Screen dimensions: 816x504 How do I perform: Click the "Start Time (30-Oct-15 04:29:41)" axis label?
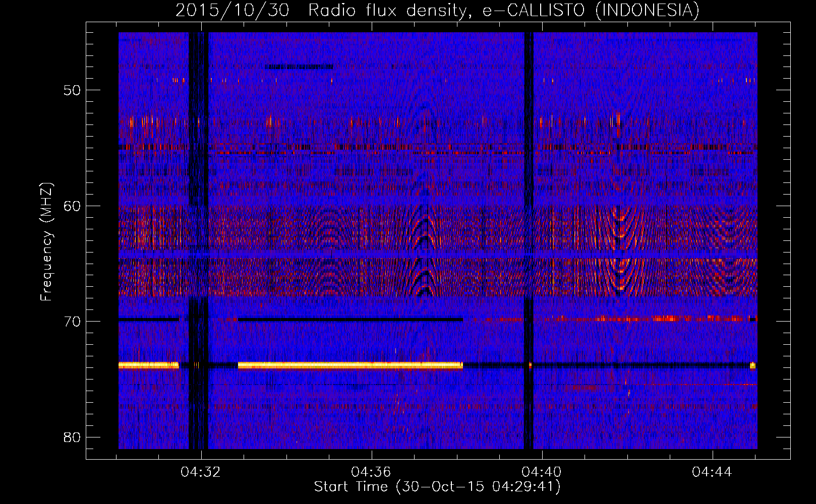[437, 487]
